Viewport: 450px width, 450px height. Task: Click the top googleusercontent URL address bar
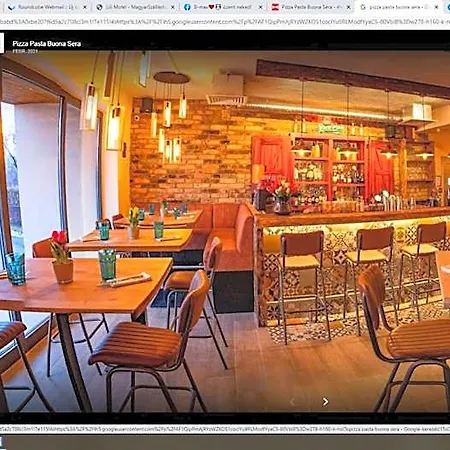225,22
